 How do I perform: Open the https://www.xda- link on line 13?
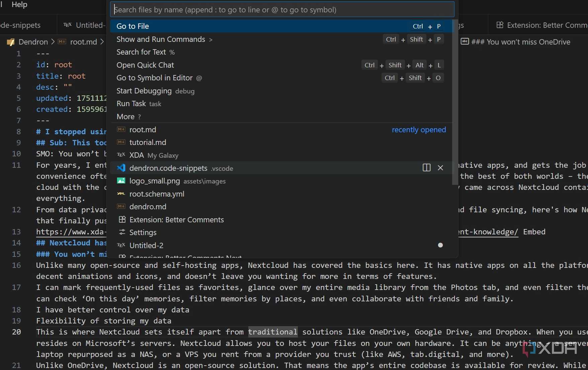(71, 232)
